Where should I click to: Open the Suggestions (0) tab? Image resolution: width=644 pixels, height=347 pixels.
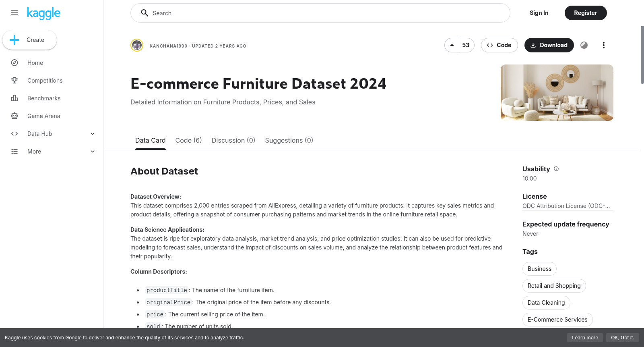pyautogui.click(x=289, y=140)
